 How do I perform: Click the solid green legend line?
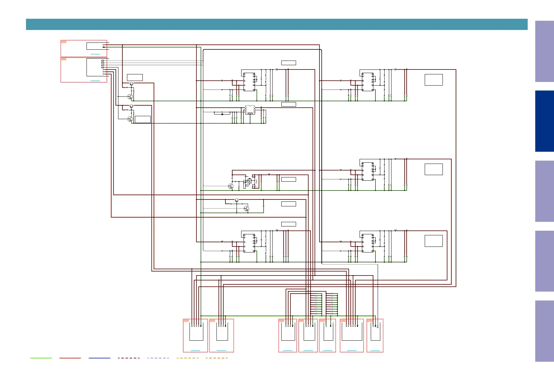41,358
